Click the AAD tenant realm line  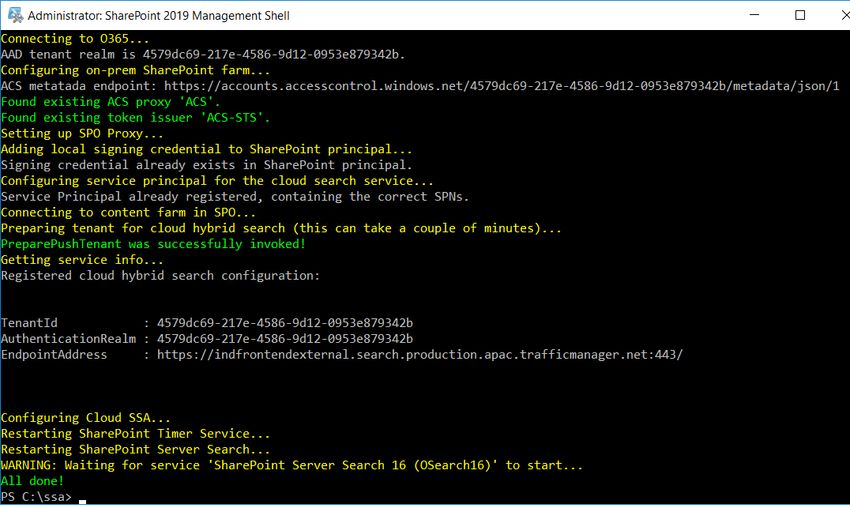coord(203,54)
